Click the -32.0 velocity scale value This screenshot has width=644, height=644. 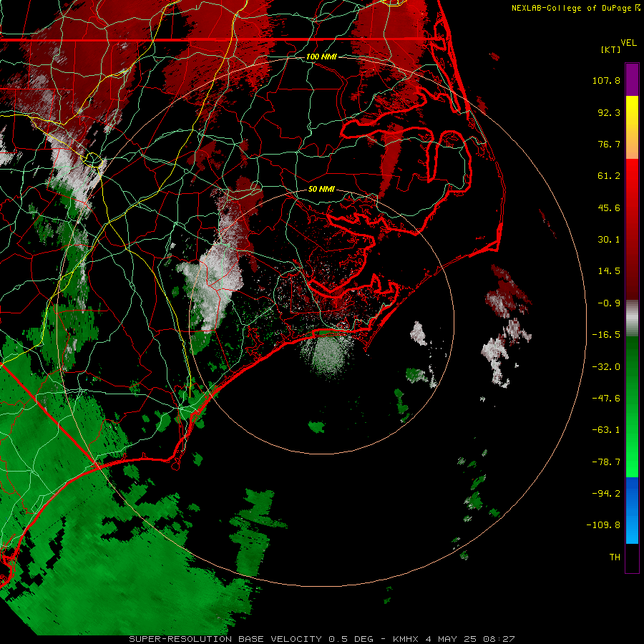[x=606, y=367]
